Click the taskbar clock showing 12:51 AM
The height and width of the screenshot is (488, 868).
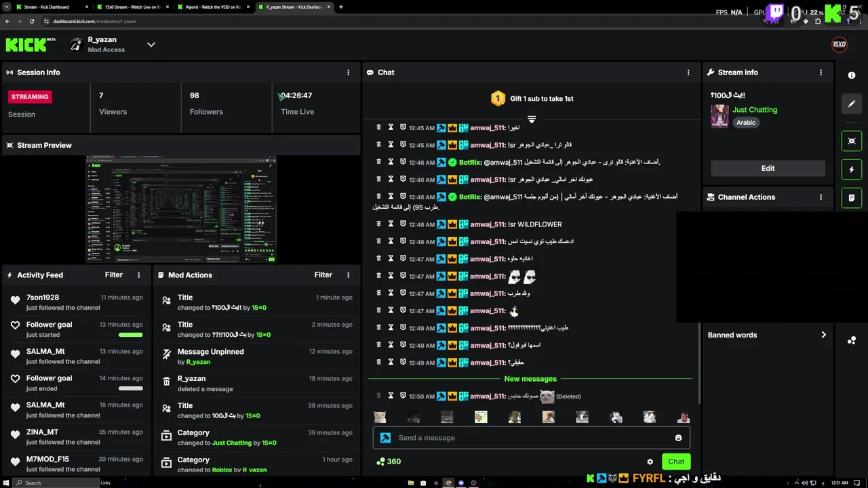click(x=840, y=483)
